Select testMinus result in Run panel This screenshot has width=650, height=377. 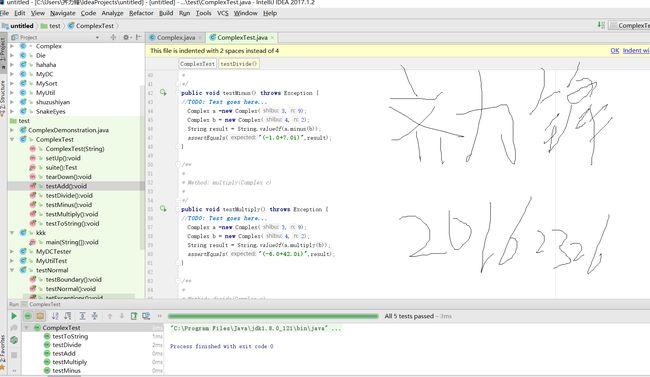[x=66, y=371]
